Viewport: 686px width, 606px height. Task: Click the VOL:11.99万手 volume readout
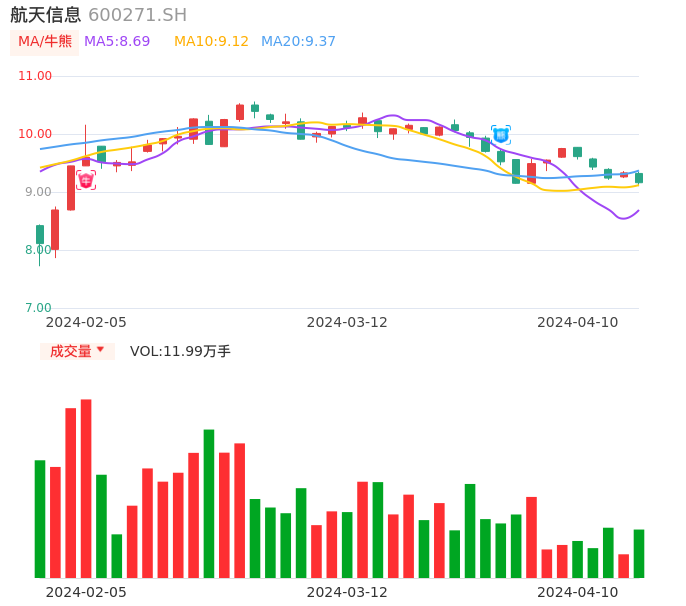coord(180,351)
